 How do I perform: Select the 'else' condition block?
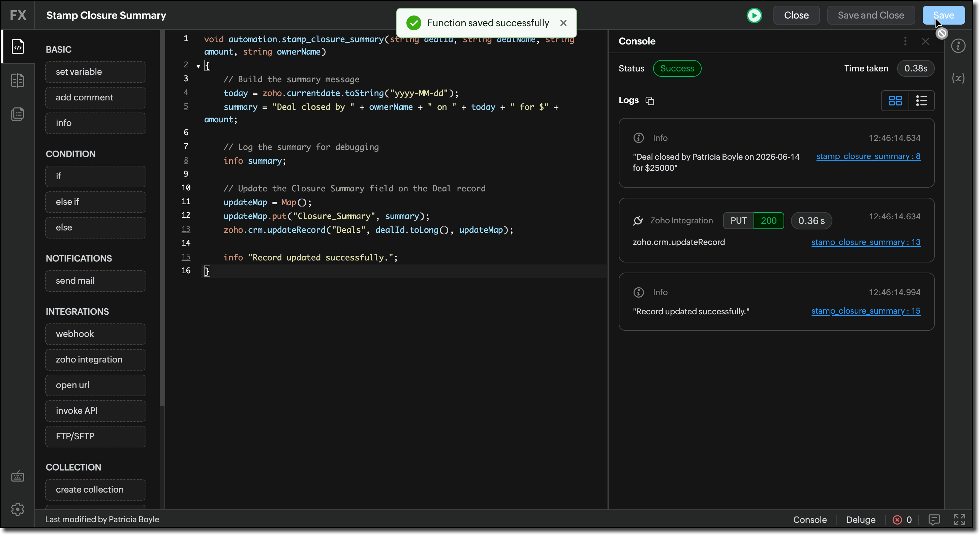pos(95,227)
